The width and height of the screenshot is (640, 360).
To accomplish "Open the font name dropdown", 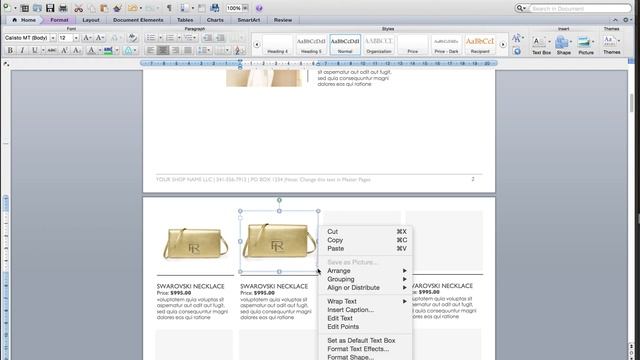I will pyautogui.click(x=53, y=38).
